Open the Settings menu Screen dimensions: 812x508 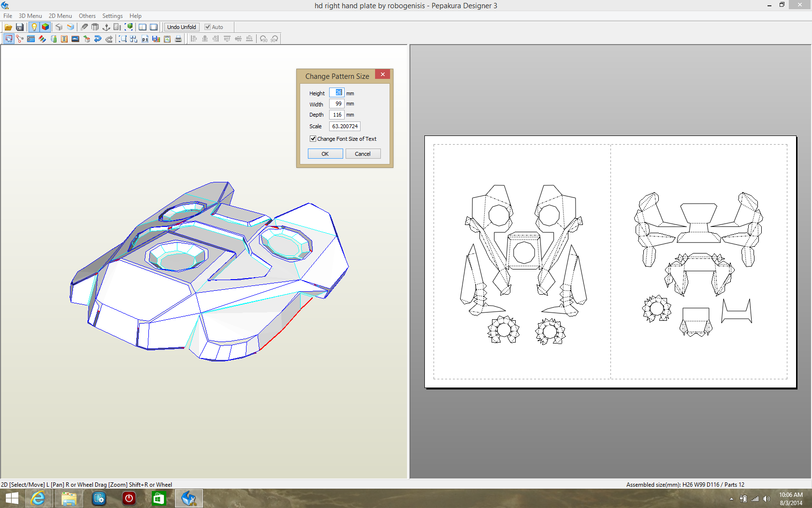pos(113,16)
